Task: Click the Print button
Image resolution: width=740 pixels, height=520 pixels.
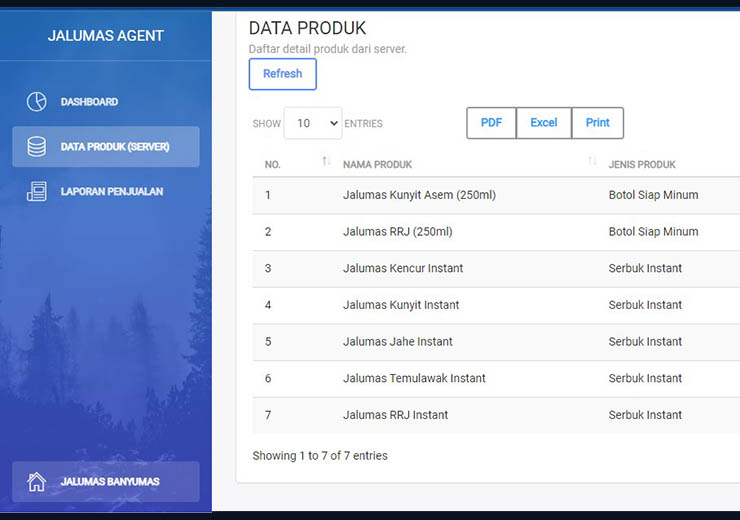Action: tap(598, 123)
